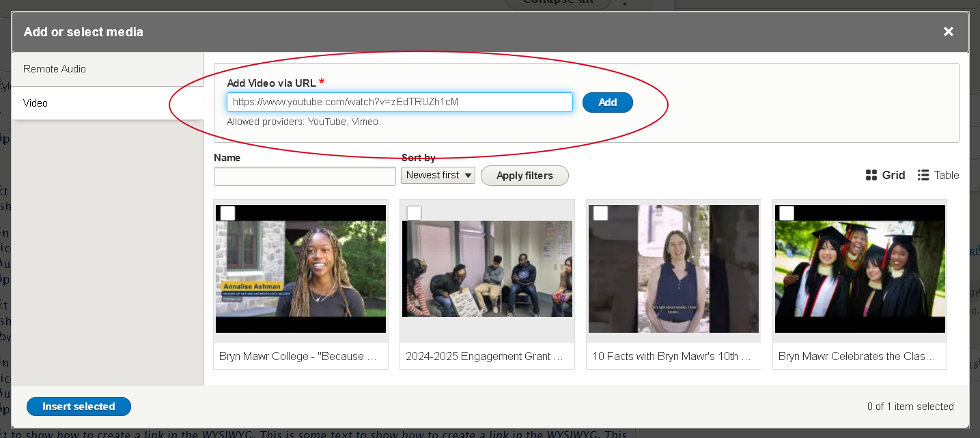Click the Add Video via URL field

[x=400, y=102]
